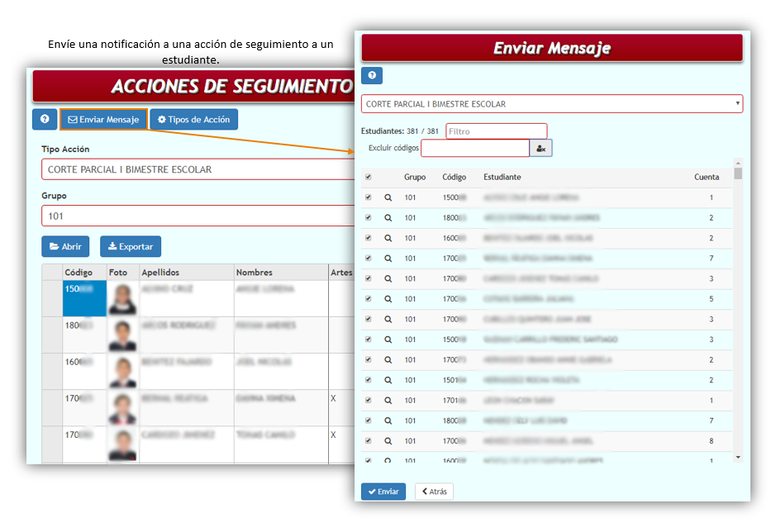
Task: Focus the Filtro input field
Action: pyautogui.click(x=497, y=131)
